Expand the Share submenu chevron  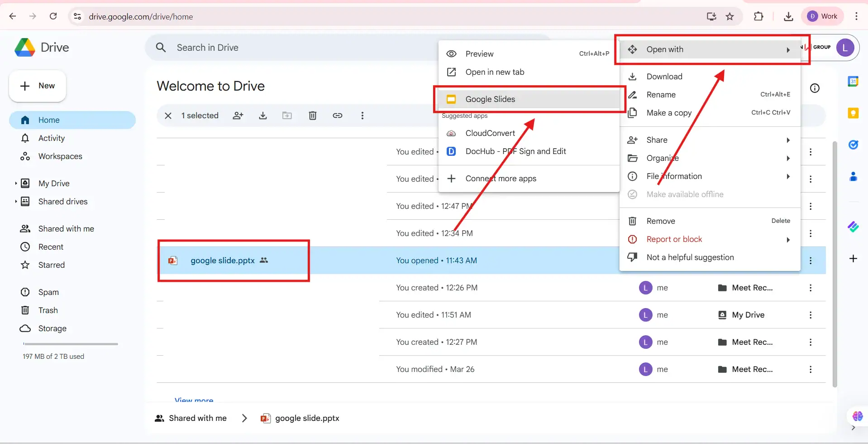pos(788,140)
